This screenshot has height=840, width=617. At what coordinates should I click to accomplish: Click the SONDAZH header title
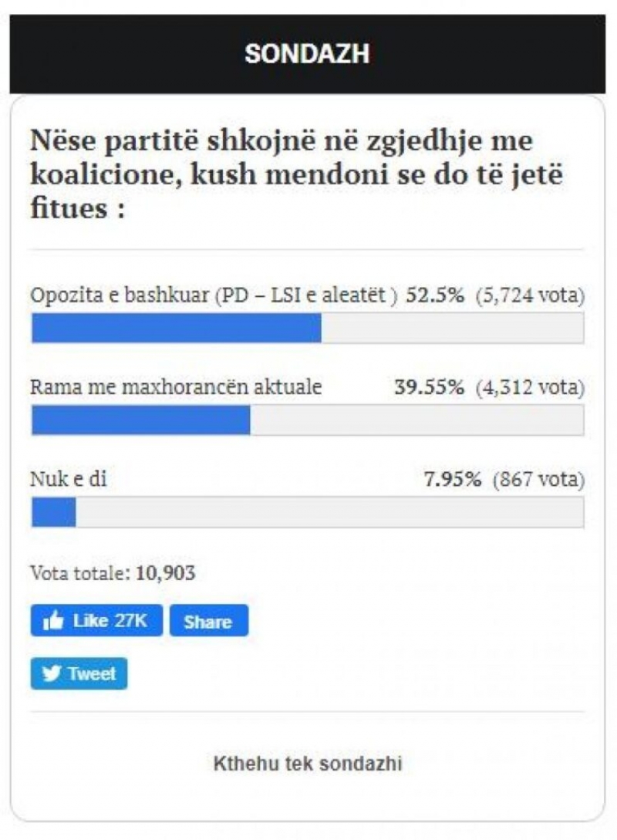[308, 53]
